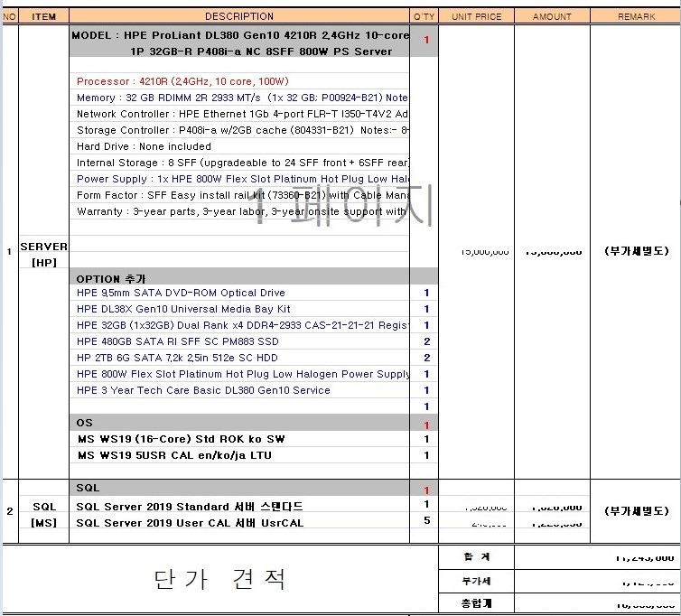This screenshot has height=616, width=681.
Task: Click HPE 32GB Dual Rank x4 DDR4-2933 row
Action: [x=239, y=325]
